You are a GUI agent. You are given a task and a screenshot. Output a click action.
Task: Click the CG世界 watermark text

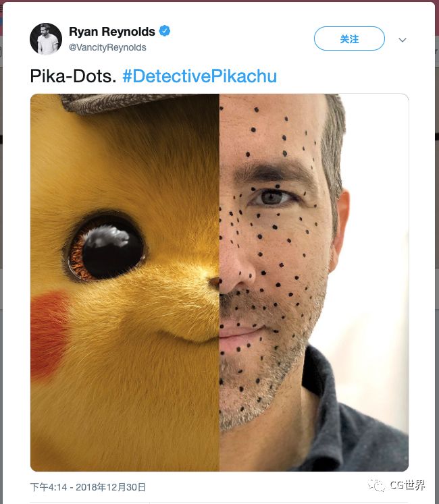click(407, 484)
